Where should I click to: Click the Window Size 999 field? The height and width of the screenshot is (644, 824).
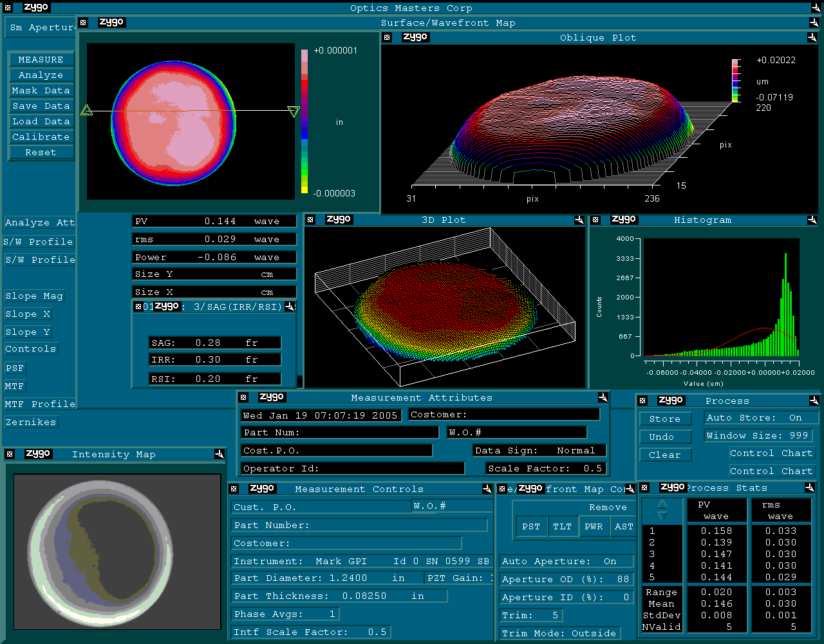(758, 435)
